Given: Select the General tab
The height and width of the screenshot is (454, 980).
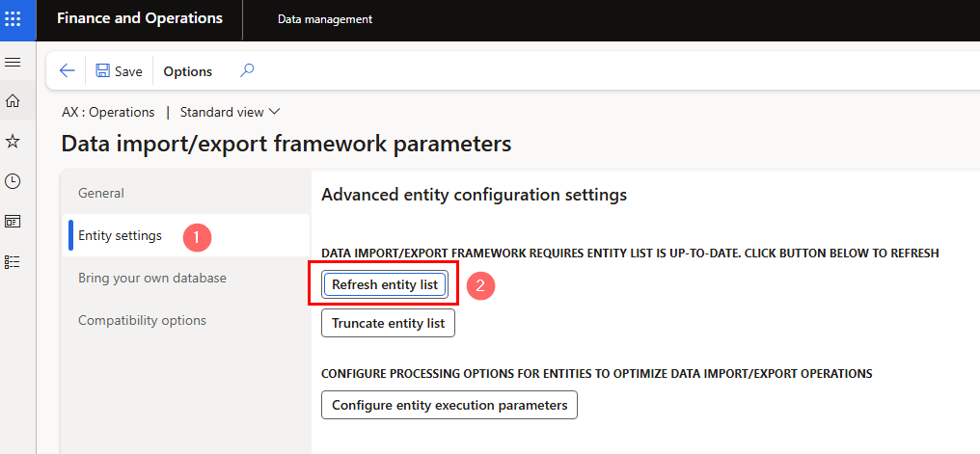Looking at the screenshot, I should 101,193.
